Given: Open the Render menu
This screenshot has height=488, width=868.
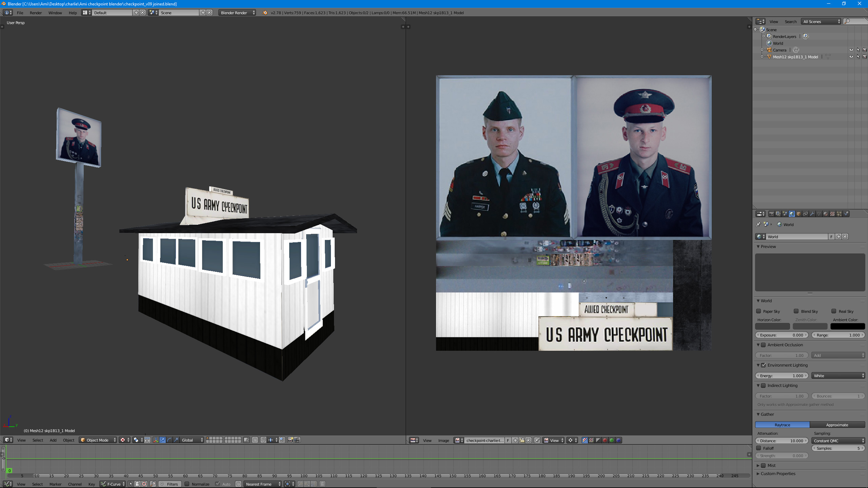Looking at the screenshot, I should (36, 13).
